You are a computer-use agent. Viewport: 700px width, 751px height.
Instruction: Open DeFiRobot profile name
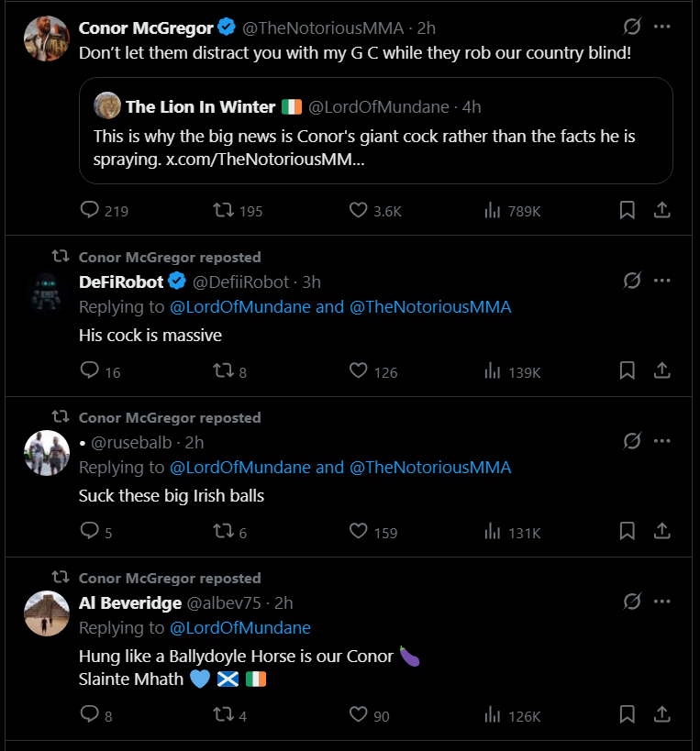(121, 282)
